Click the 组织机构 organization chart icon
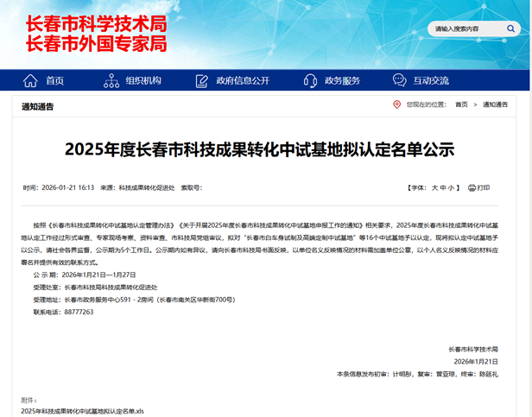The image size is (532, 417). (x=111, y=80)
